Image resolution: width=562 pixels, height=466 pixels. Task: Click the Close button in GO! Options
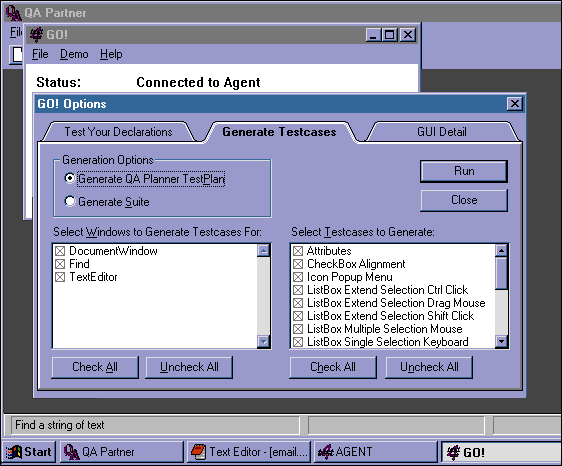(464, 200)
